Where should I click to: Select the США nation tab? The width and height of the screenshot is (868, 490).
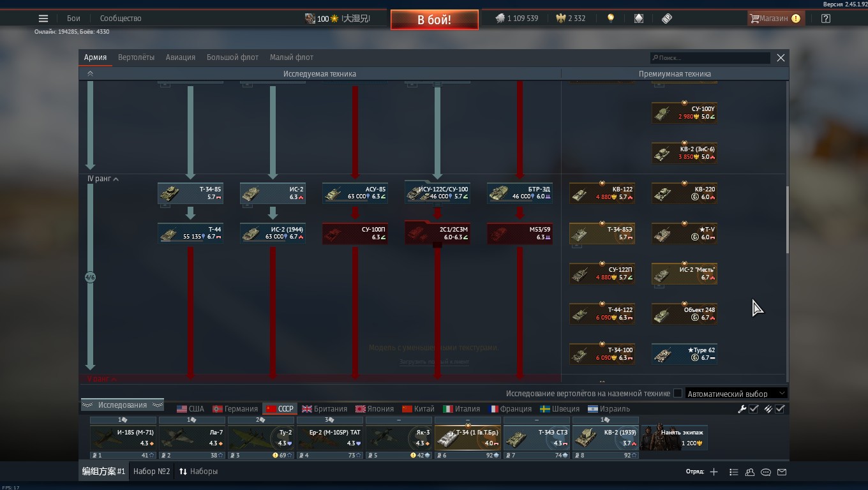coord(190,409)
